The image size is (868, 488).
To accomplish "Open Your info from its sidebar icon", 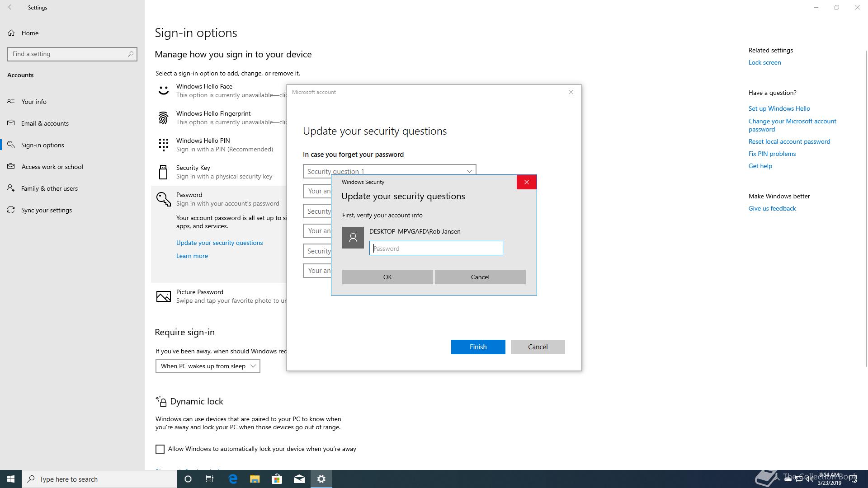I will tap(11, 102).
